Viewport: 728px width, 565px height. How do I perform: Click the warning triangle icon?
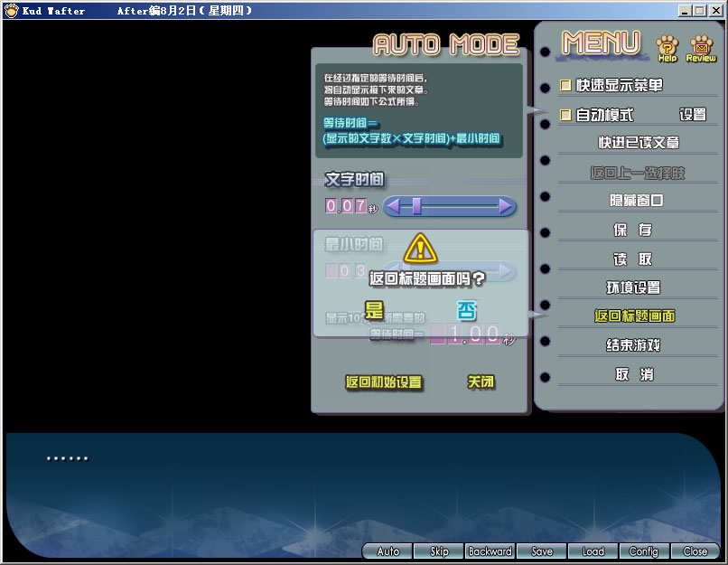point(420,248)
